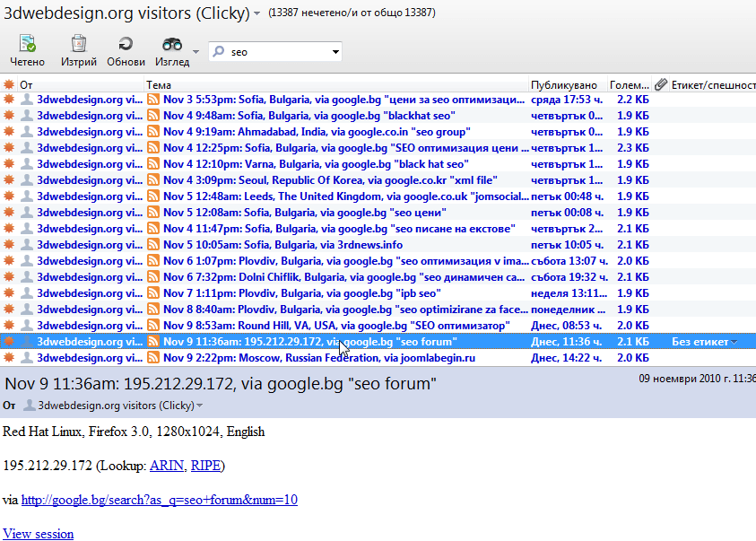Click author person icon on ipb seo row
This screenshot has width=756, height=541.
coord(28,293)
